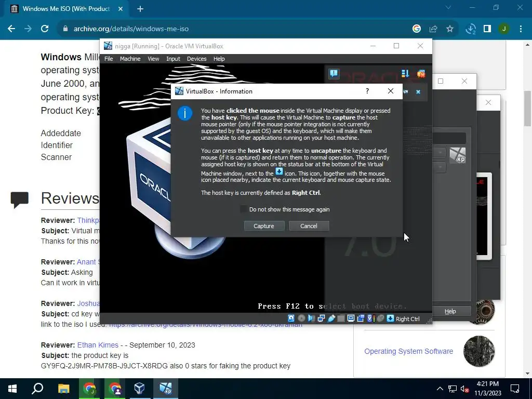Click the muted volume tray icon

click(465, 389)
